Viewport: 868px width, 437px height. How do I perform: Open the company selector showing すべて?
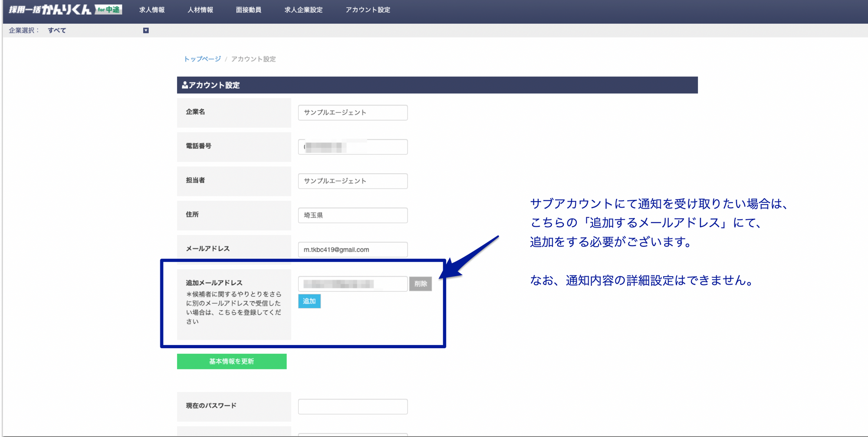(58, 30)
